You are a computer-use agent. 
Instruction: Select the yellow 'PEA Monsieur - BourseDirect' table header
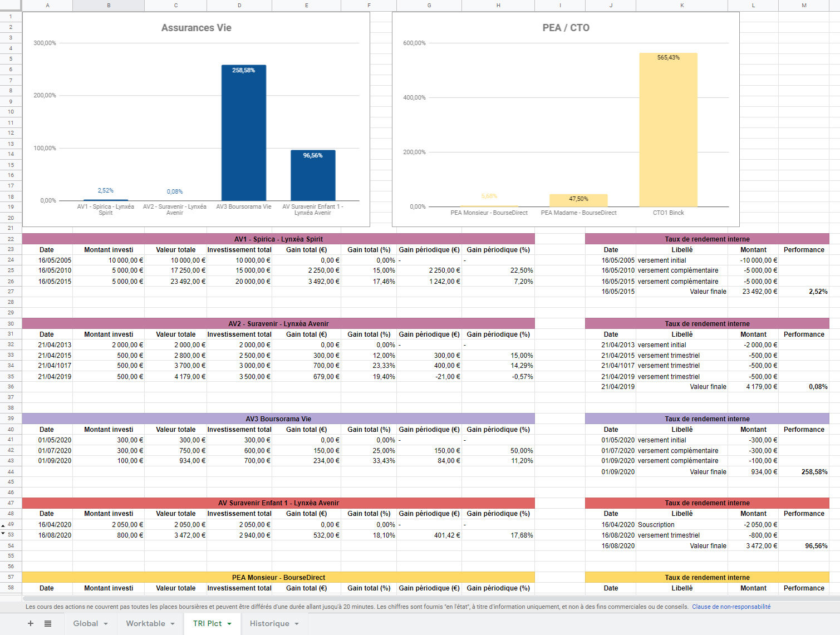click(278, 577)
